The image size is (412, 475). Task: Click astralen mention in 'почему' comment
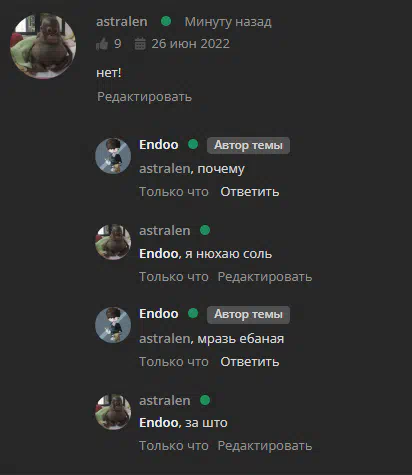tap(165, 169)
